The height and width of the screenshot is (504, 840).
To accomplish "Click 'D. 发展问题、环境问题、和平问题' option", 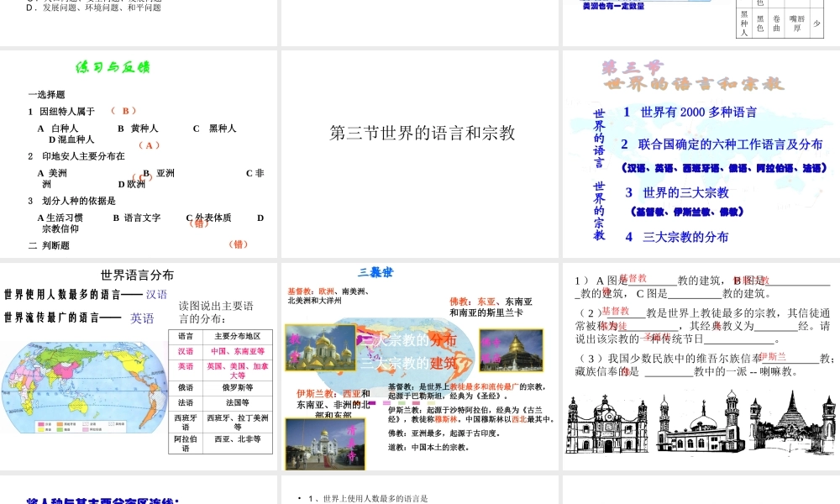I will pos(93,8).
